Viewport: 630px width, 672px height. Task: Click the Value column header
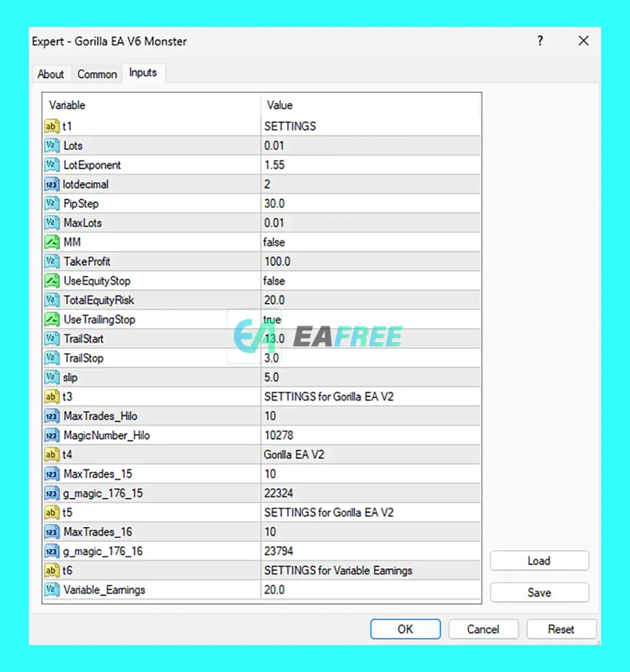point(371,105)
